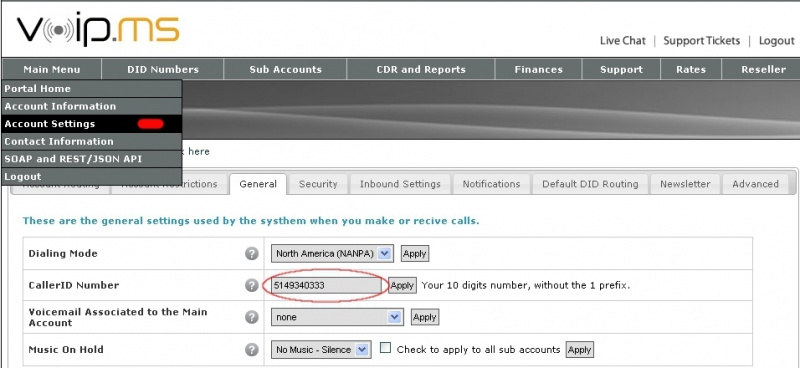The width and height of the screenshot is (800, 368).
Task: Select Contact Information menu entry
Action: click(91, 141)
